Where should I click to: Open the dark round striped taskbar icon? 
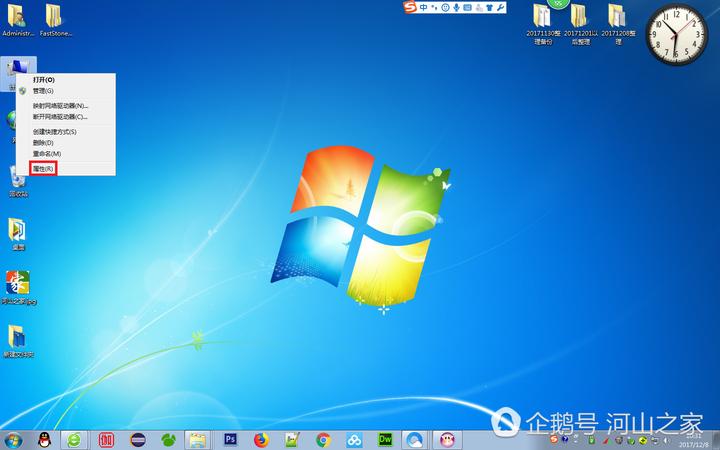[x=138, y=440]
